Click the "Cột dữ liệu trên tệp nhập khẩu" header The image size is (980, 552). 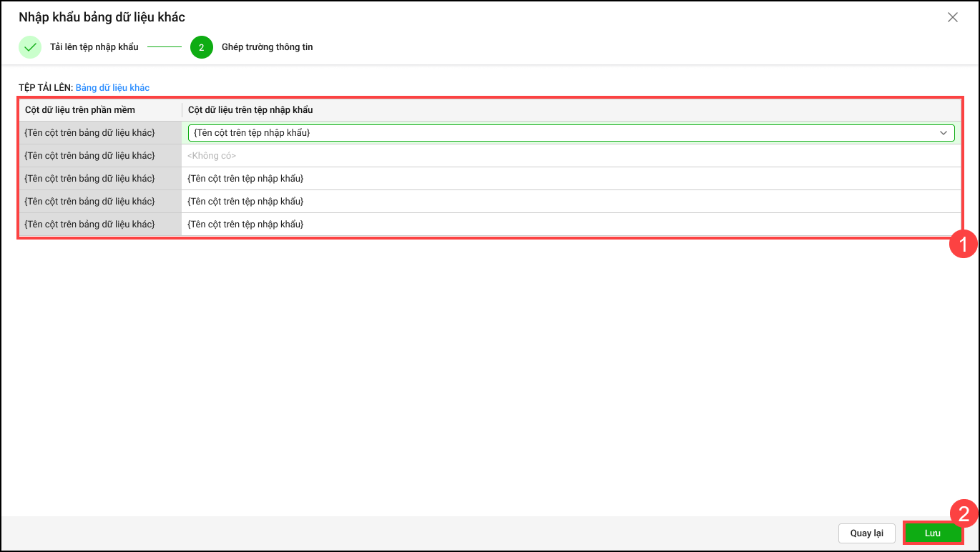250,110
